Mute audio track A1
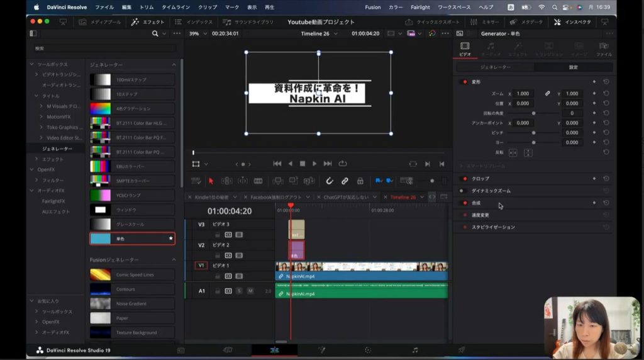The width and height of the screenshot is (644, 360). point(250,291)
